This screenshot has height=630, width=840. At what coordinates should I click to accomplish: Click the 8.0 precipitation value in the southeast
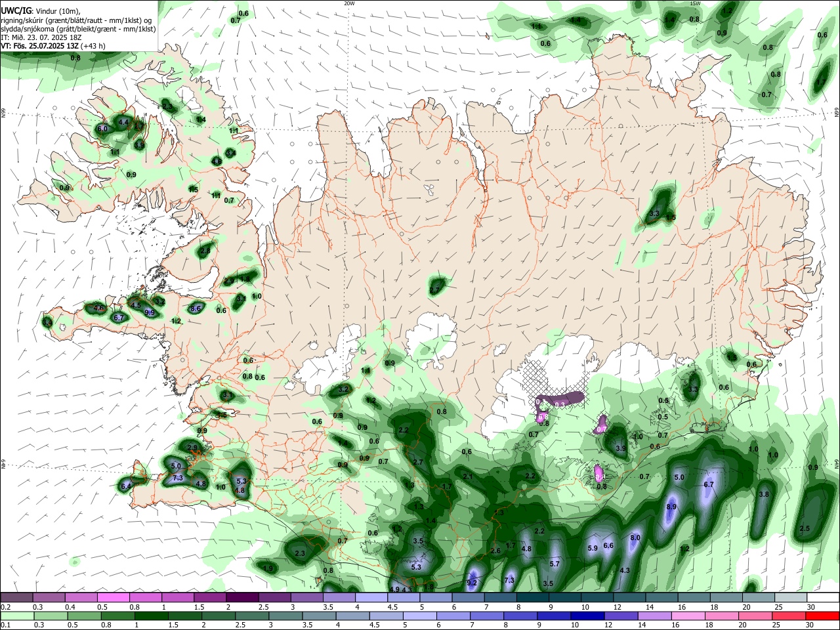point(635,538)
